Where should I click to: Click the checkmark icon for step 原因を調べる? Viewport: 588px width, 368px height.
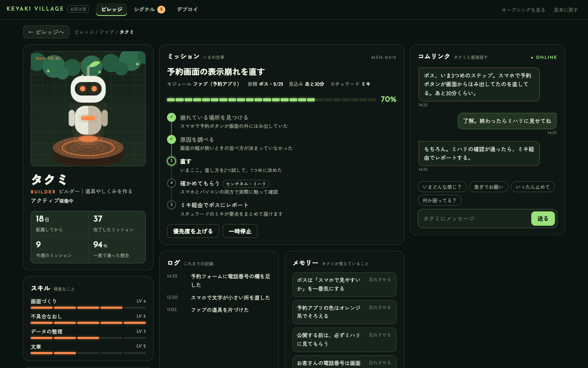(171, 139)
